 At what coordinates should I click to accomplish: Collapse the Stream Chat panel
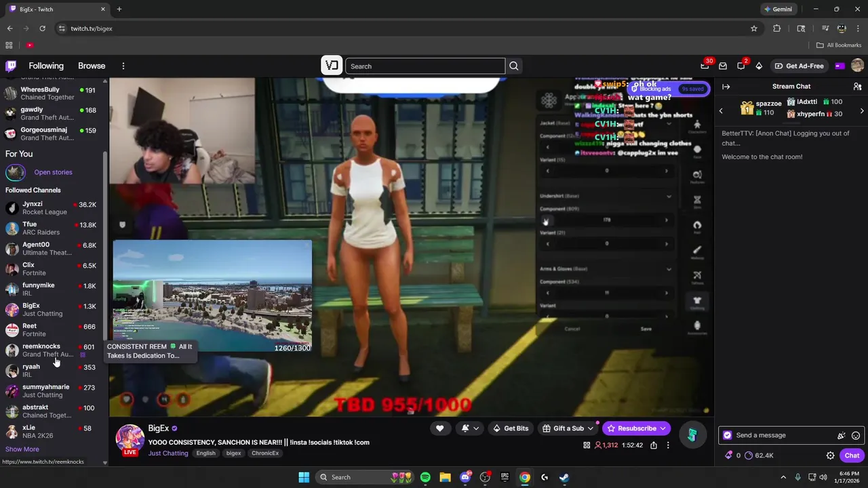tap(726, 87)
